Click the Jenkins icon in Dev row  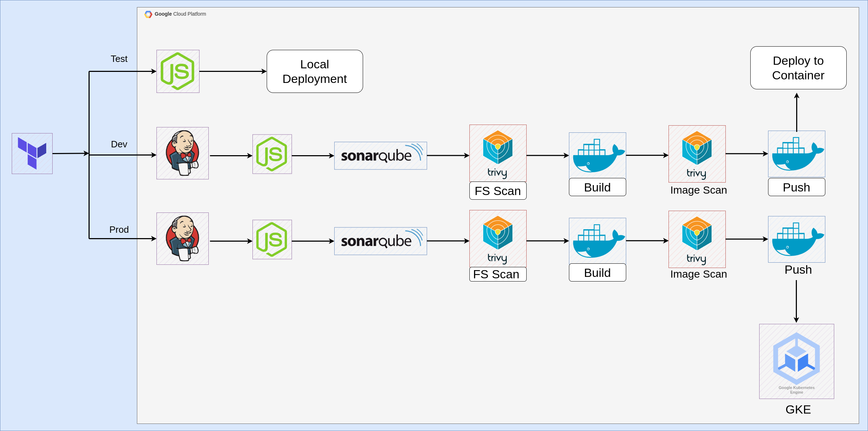pyautogui.click(x=182, y=153)
